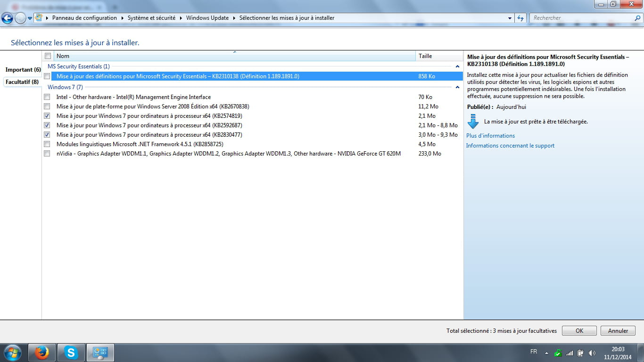The width and height of the screenshot is (644, 362).
Task: Select the Intel Management Engine Interface row
Action: coord(252,97)
